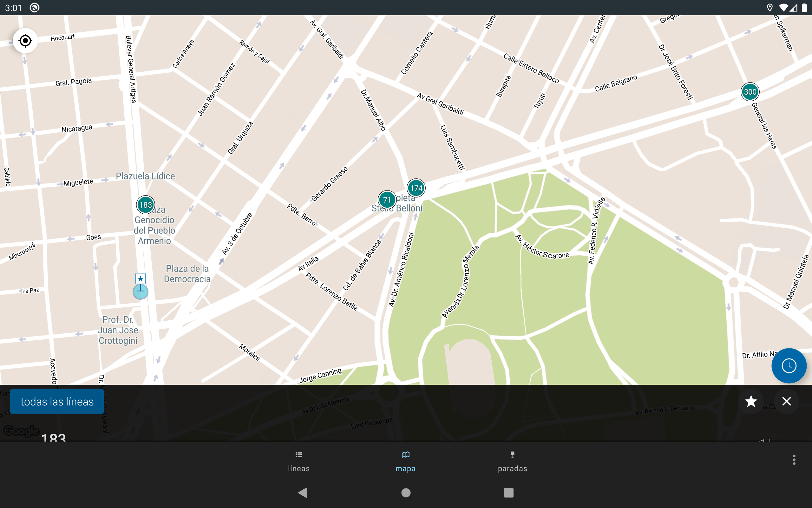Open Android recent apps button
812x508 pixels.
point(509,492)
